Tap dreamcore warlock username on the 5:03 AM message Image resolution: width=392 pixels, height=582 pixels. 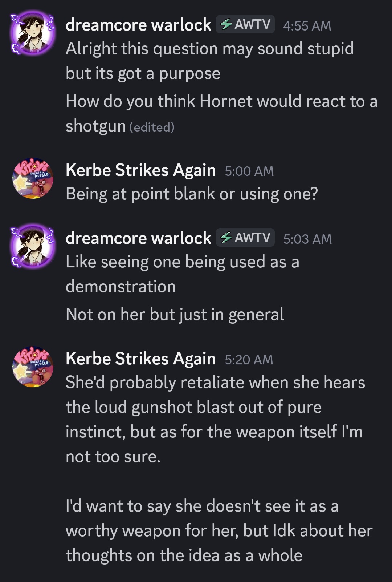click(x=138, y=238)
